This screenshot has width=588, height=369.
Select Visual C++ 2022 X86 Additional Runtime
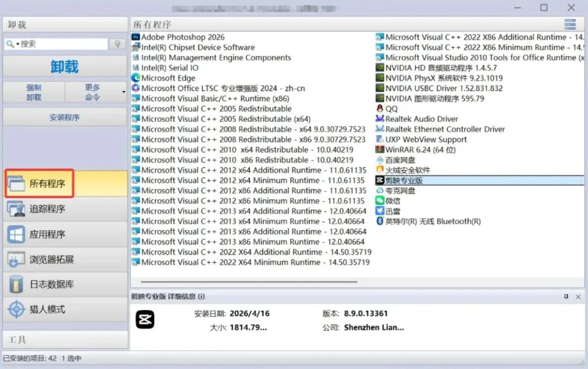480,37
